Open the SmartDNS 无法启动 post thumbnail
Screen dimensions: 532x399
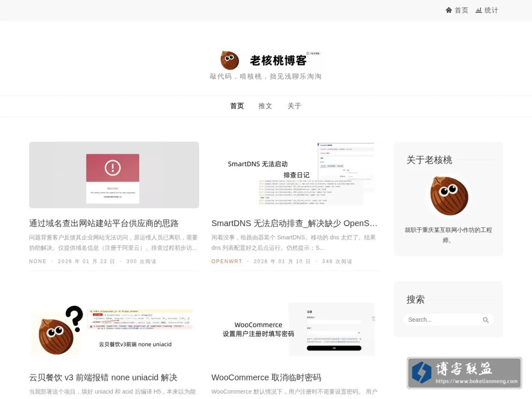(x=296, y=175)
